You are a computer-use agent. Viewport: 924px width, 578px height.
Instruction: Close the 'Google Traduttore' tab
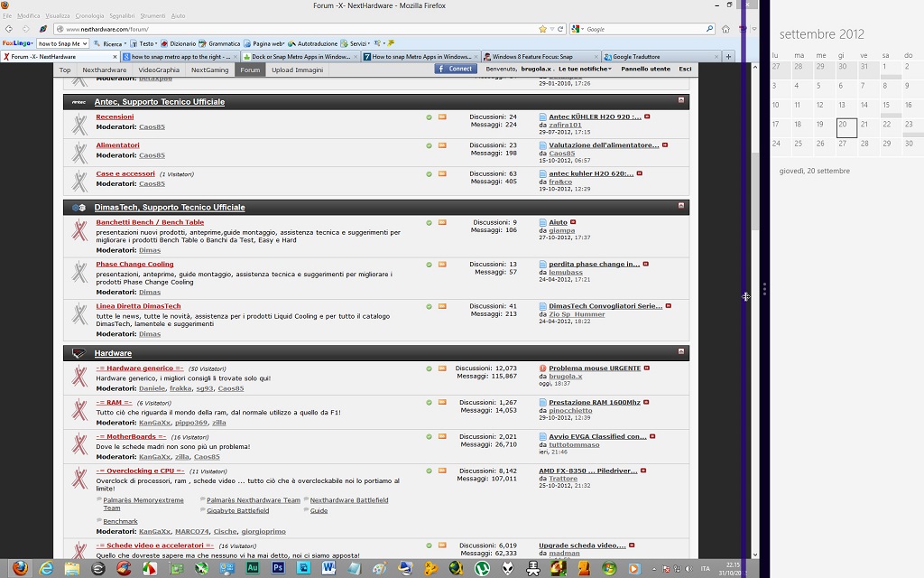pyautogui.click(x=716, y=57)
